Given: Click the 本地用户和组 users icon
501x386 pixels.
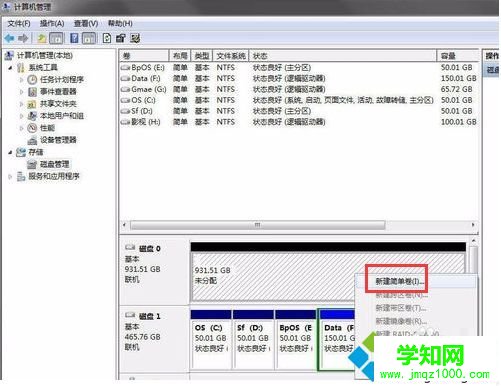Looking at the screenshot, I should pyautogui.click(x=32, y=116).
